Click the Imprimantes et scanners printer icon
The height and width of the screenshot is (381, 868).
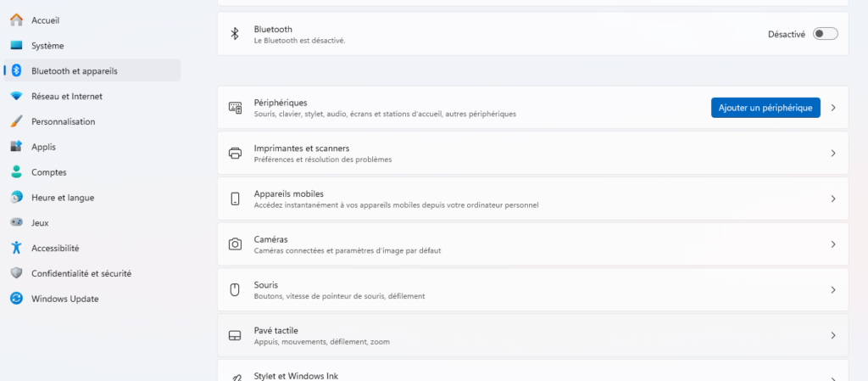(x=236, y=154)
